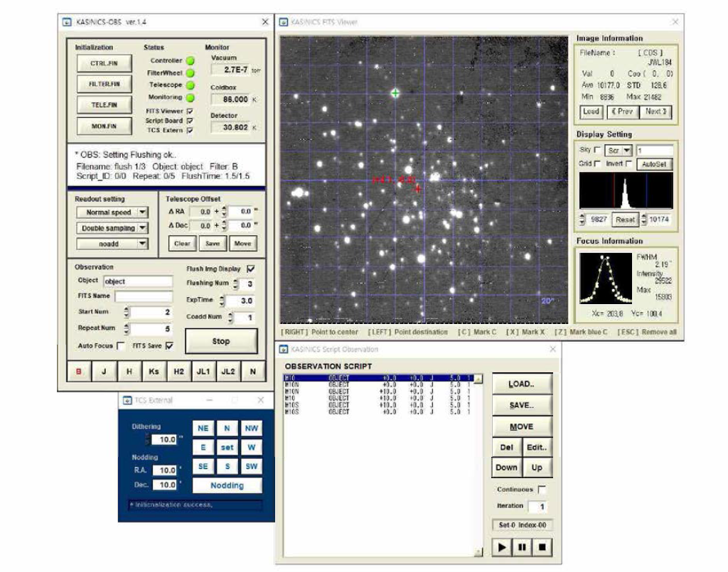Click the Dithering value field in TCS External
This screenshot has width=728, height=572.
click(164, 439)
